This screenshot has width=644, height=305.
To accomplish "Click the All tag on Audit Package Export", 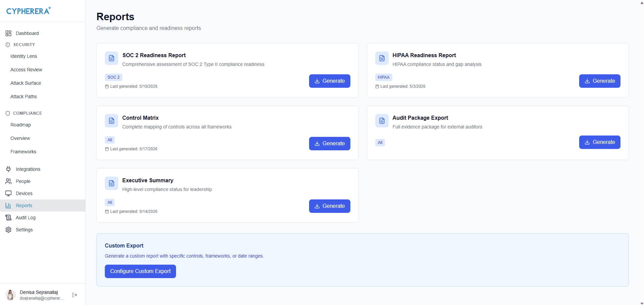I will click(380, 143).
